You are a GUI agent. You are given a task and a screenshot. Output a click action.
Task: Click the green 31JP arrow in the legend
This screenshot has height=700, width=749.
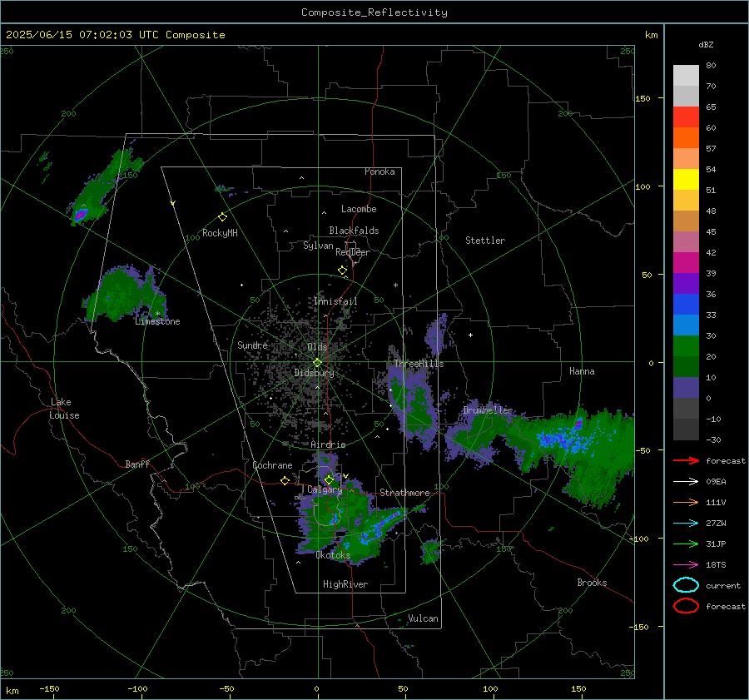click(686, 544)
